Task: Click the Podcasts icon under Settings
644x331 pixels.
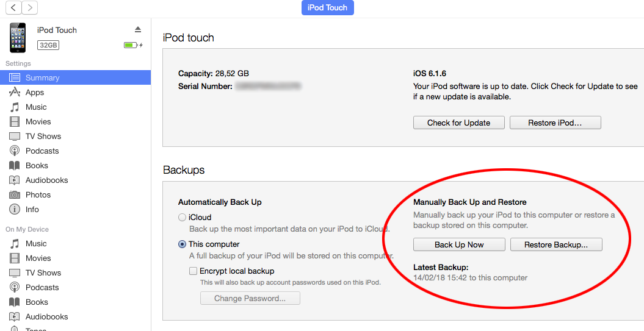Action: click(x=15, y=151)
